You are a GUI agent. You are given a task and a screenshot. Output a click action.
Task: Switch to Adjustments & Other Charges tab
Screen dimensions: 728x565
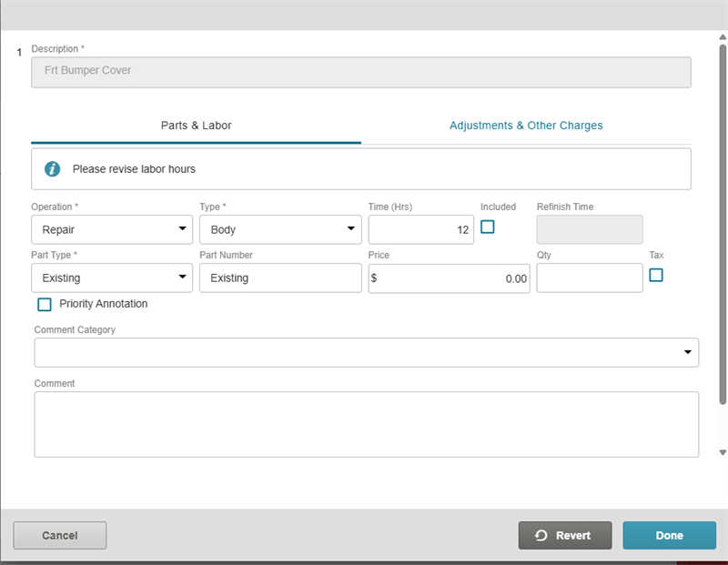[526, 126]
